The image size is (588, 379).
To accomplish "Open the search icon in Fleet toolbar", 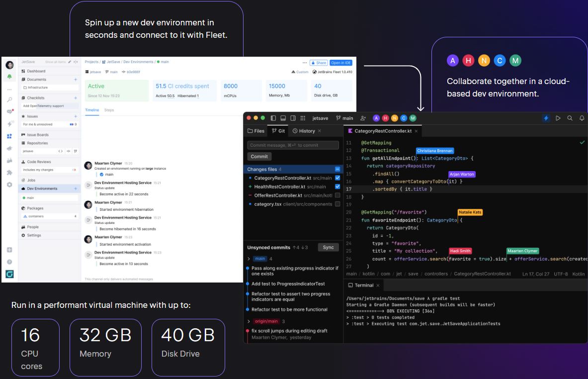I will pyautogui.click(x=570, y=118).
